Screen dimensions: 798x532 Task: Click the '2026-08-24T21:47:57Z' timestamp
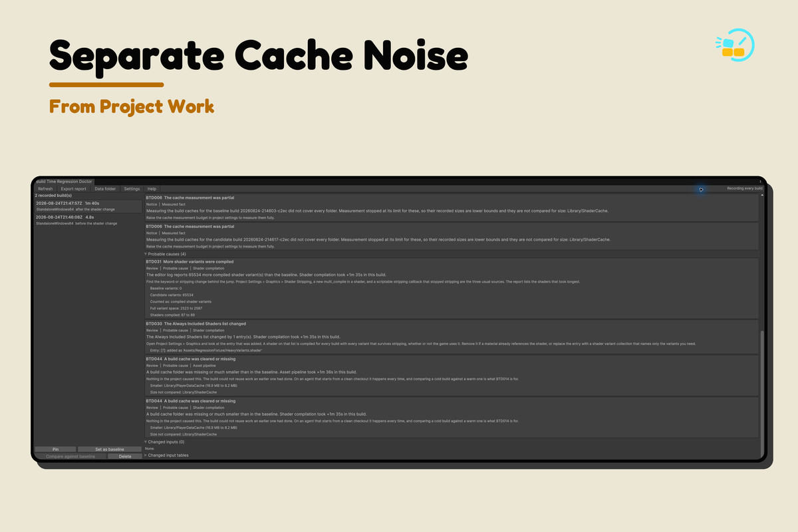(x=59, y=203)
